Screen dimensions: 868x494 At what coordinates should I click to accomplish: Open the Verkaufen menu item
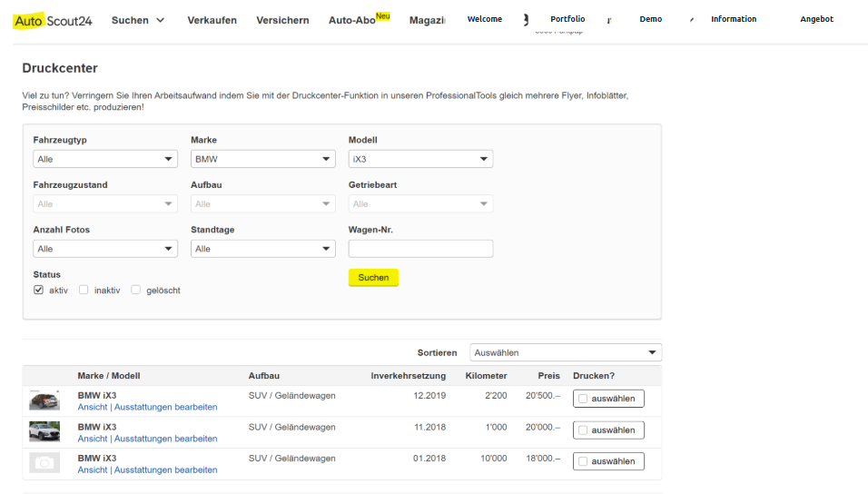(212, 21)
